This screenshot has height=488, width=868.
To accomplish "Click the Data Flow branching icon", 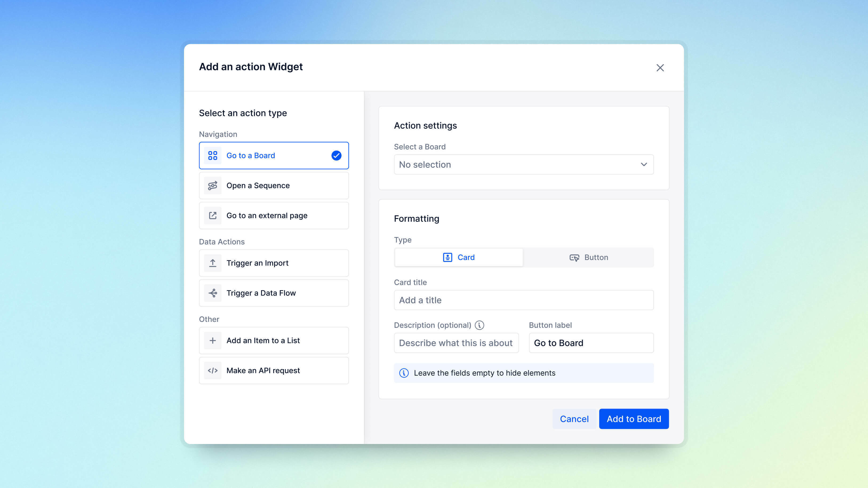I will [x=213, y=293].
